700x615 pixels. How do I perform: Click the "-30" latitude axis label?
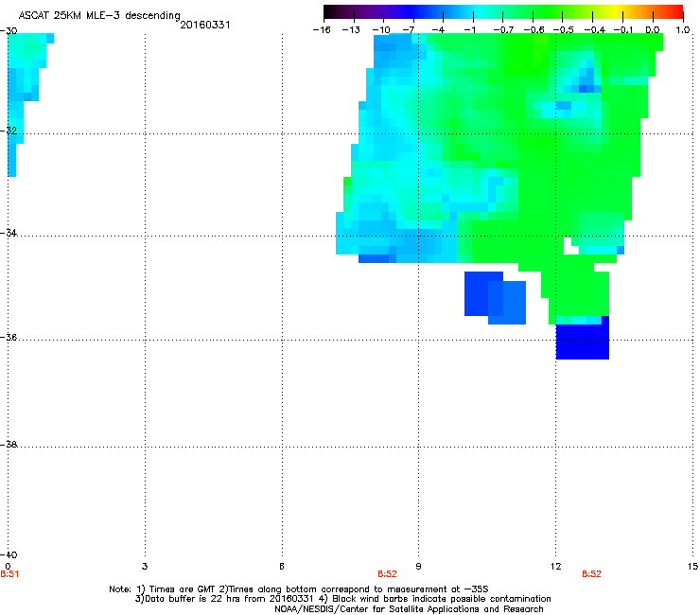pyautogui.click(x=9, y=31)
